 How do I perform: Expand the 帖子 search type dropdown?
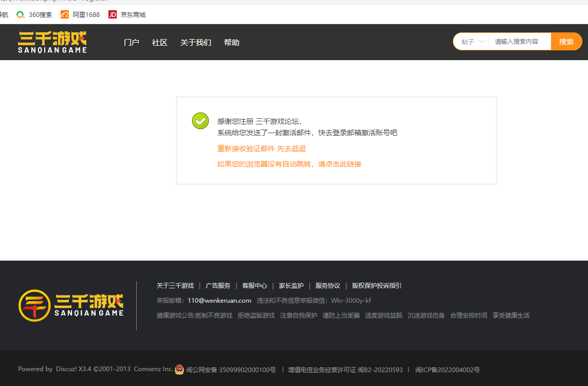(x=472, y=42)
